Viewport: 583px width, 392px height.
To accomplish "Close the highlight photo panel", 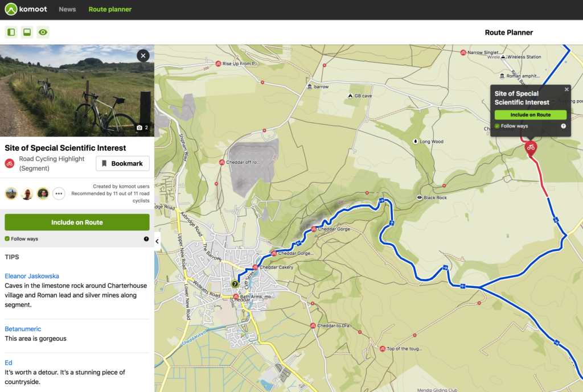I will pos(143,56).
